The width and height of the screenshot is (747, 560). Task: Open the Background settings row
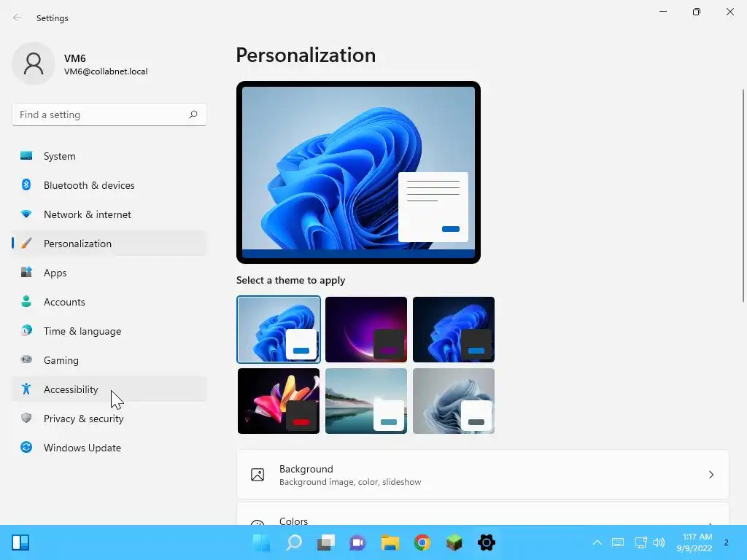(483, 475)
